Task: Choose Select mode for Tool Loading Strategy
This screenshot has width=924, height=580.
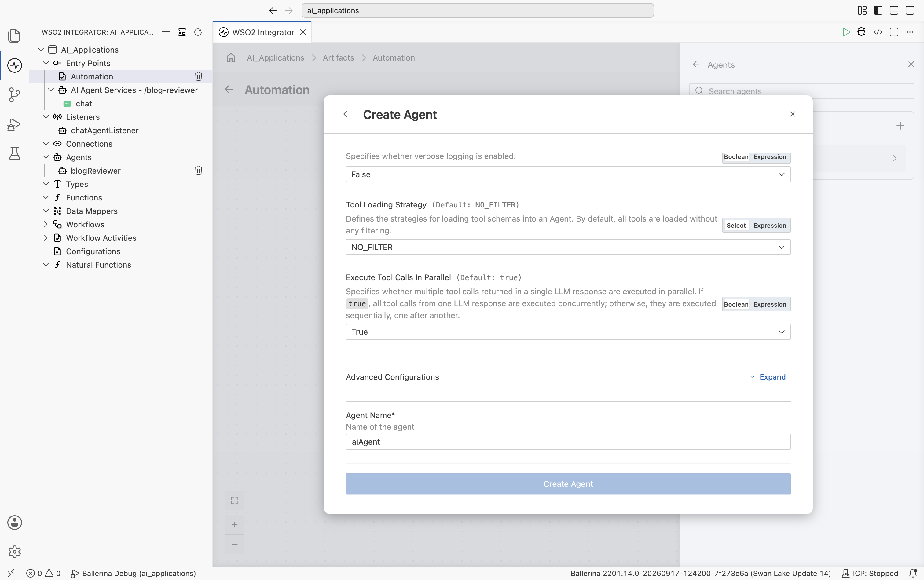Action: pos(736,225)
